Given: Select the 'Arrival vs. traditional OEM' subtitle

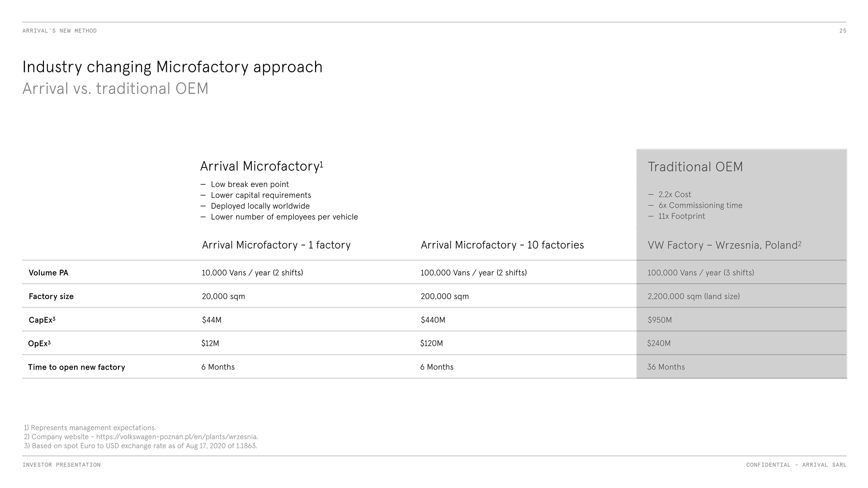Looking at the screenshot, I should tap(115, 89).
